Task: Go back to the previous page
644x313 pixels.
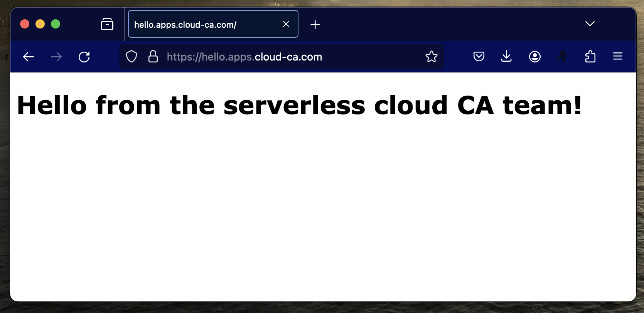Action: pos(29,57)
